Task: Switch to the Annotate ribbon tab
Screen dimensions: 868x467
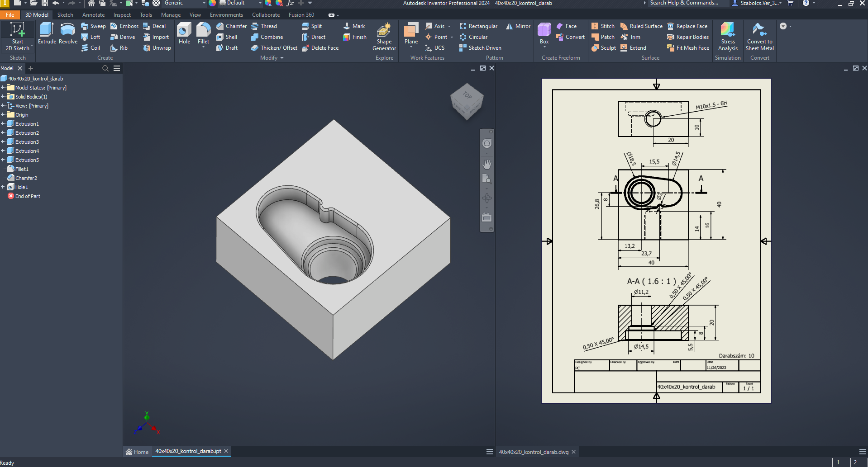Action: [x=93, y=15]
